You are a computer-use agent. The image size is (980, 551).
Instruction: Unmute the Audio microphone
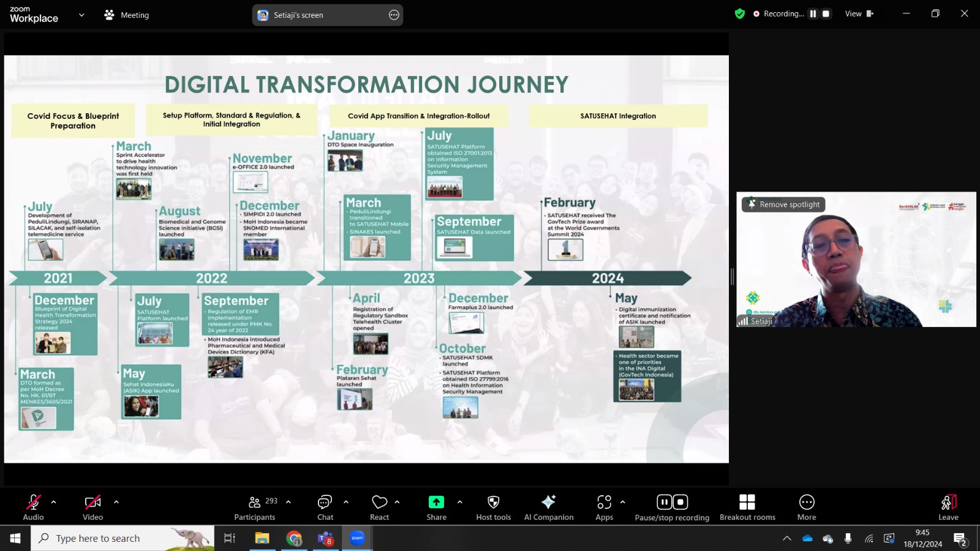(x=33, y=502)
